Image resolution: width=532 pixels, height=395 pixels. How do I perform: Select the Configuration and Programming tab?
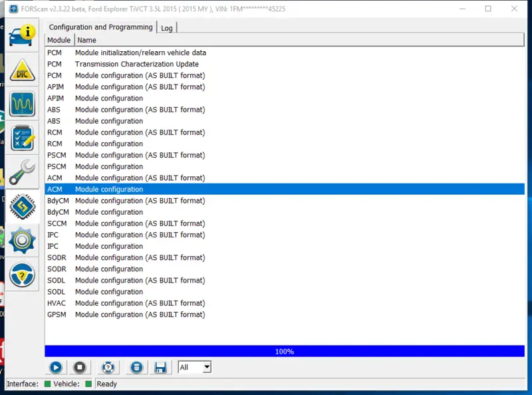pos(101,27)
